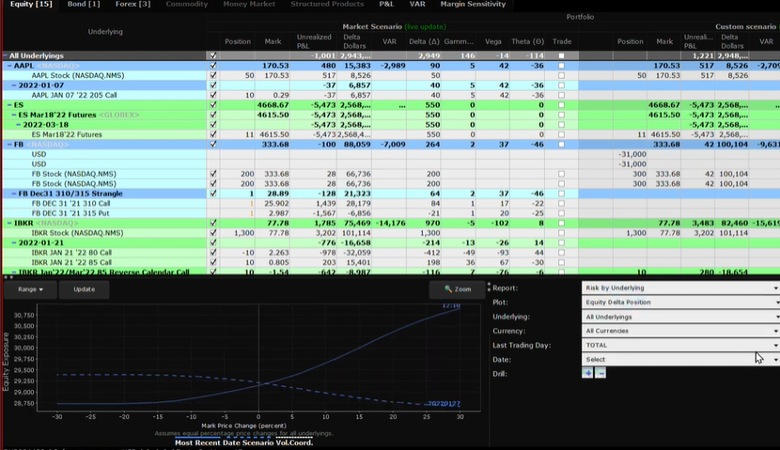Check the Trade box for IBKR Stock

tap(561, 232)
